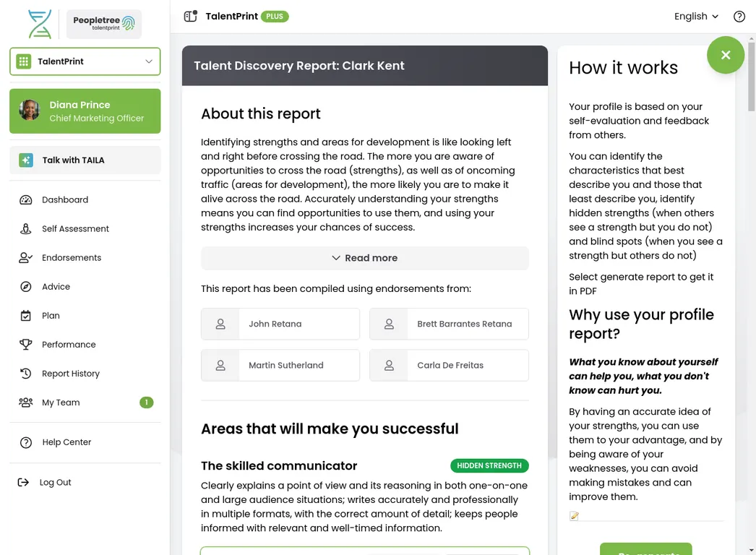Click the Why use your profile report? heading
Image resolution: width=756 pixels, height=555 pixels.
(x=641, y=324)
